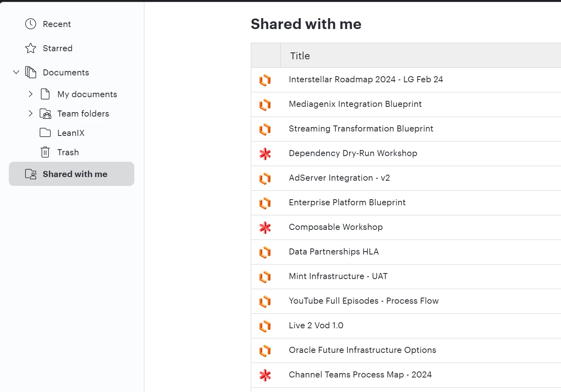Image resolution: width=561 pixels, height=392 pixels.
Task: Select Shared with me in sidebar
Action: [75, 174]
